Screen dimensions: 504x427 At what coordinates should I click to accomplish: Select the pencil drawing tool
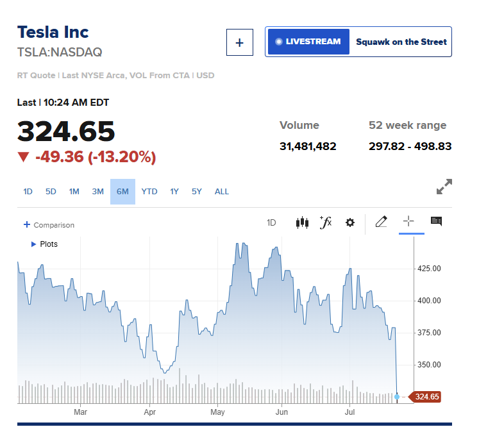click(x=382, y=222)
